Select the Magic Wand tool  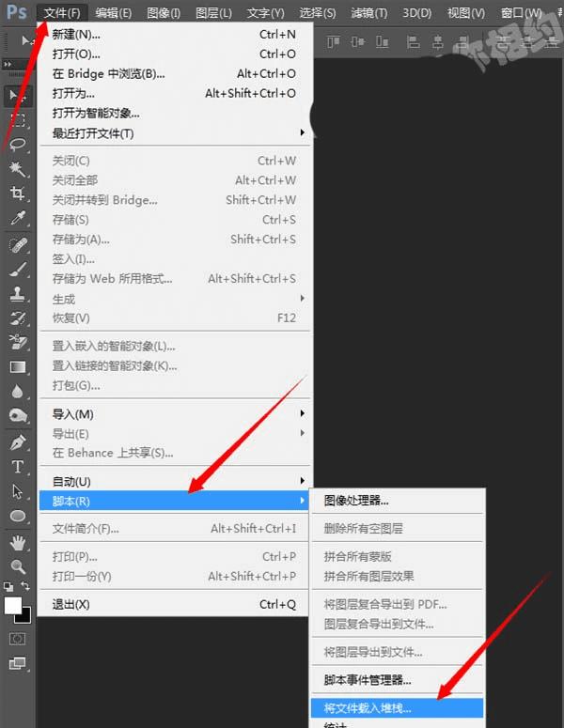(x=18, y=168)
